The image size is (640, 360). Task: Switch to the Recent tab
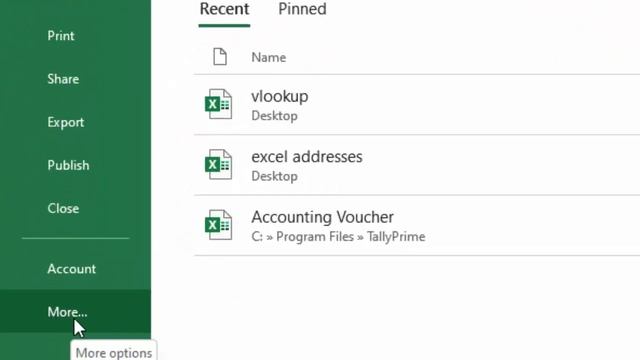click(224, 9)
